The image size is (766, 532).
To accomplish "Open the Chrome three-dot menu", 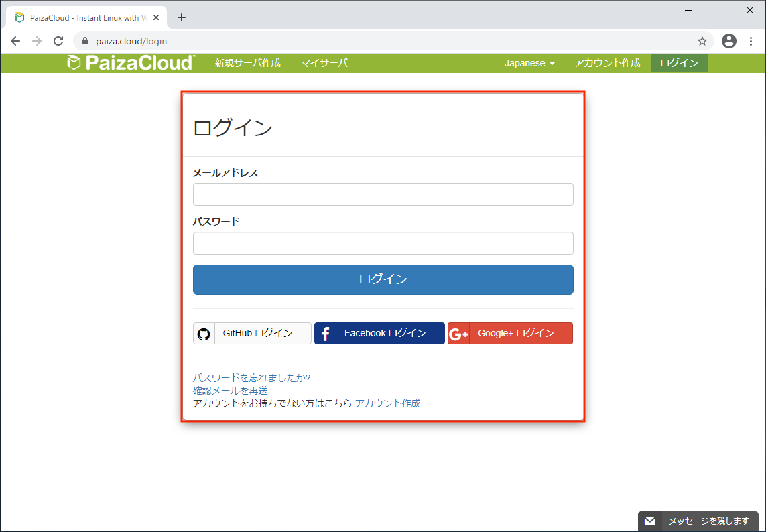I will point(751,41).
